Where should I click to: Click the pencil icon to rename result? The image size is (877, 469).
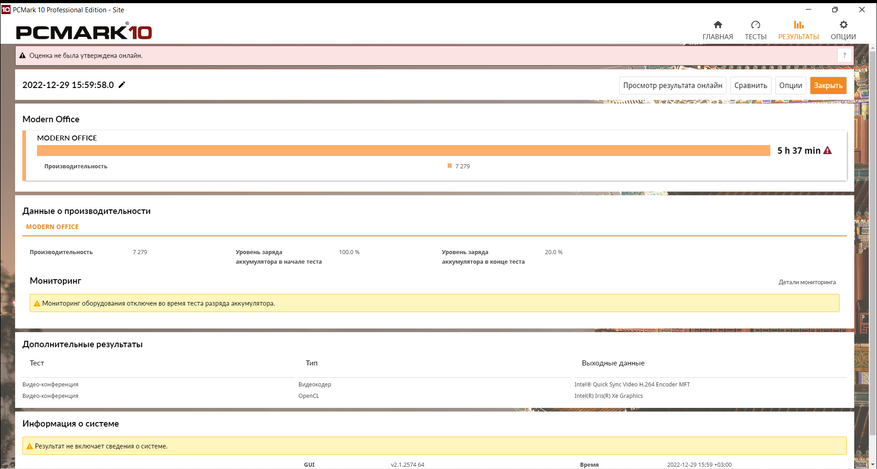click(x=122, y=85)
